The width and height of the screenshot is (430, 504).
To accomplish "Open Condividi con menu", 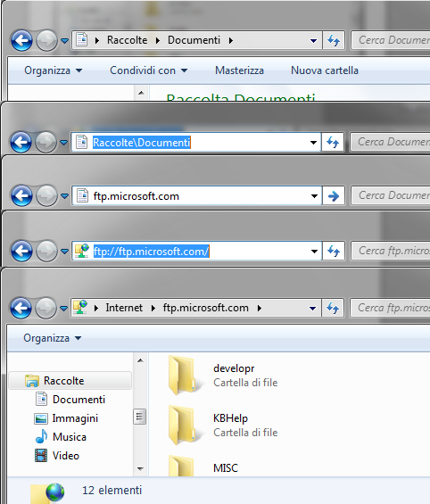I will coord(148,70).
